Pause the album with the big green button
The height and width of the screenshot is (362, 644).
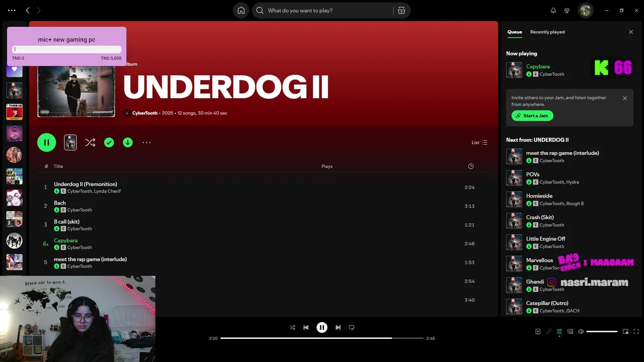click(x=46, y=142)
